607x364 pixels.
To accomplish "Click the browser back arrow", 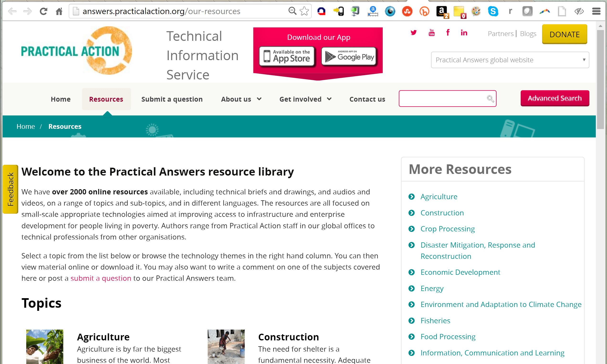I will [x=12, y=11].
